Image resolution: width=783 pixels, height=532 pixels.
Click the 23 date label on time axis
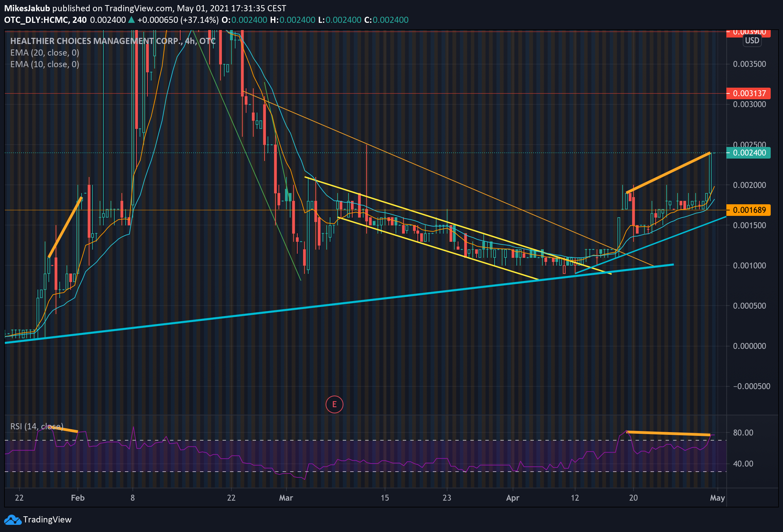(447, 498)
